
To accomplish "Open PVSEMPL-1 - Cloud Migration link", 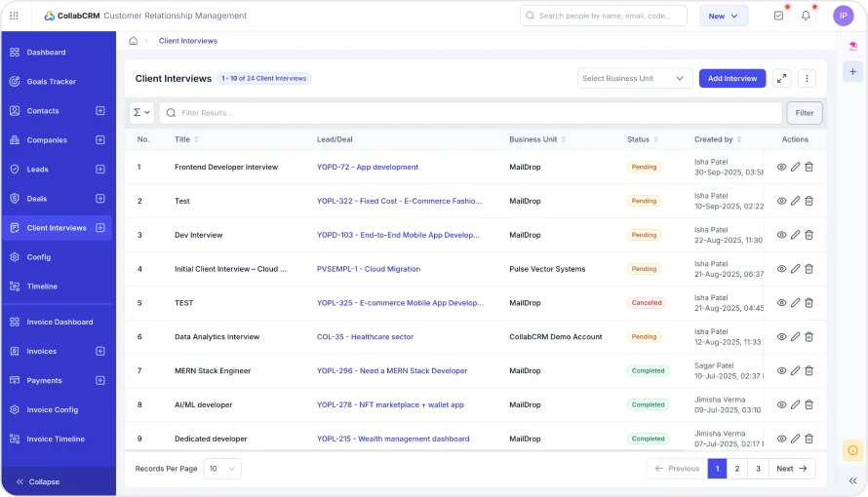I will tap(369, 269).
